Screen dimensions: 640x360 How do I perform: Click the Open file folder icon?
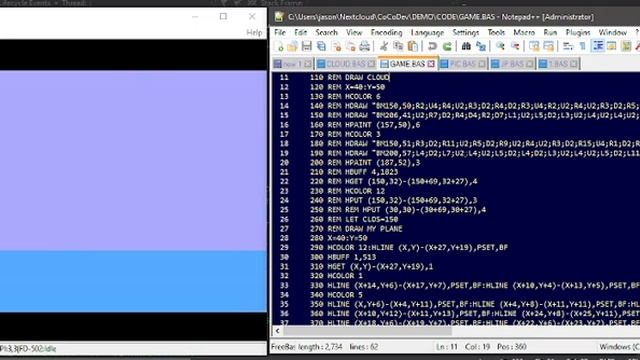[292, 46]
